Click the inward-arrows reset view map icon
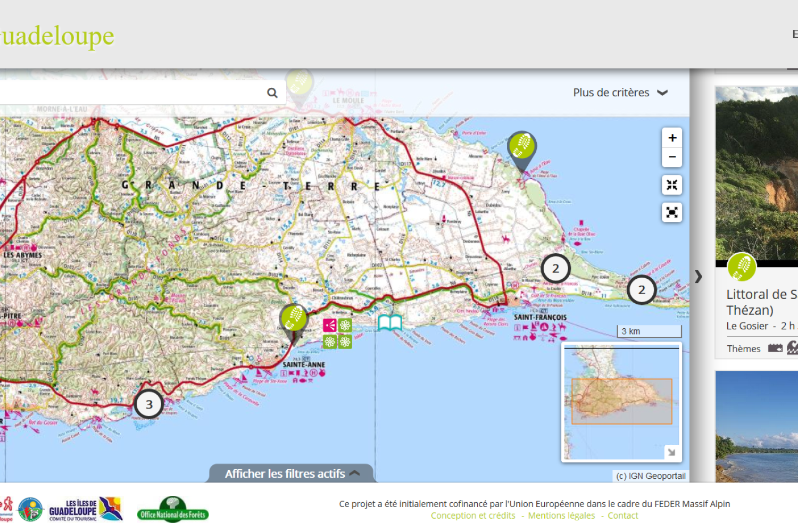 [672, 185]
